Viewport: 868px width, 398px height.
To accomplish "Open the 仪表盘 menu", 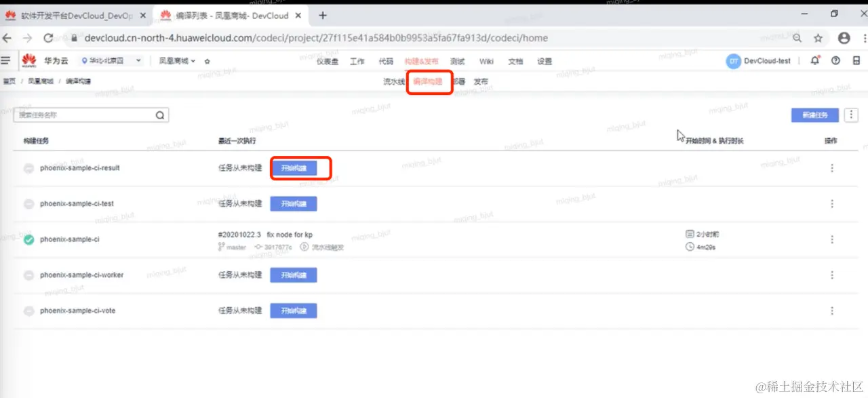I will (x=327, y=61).
